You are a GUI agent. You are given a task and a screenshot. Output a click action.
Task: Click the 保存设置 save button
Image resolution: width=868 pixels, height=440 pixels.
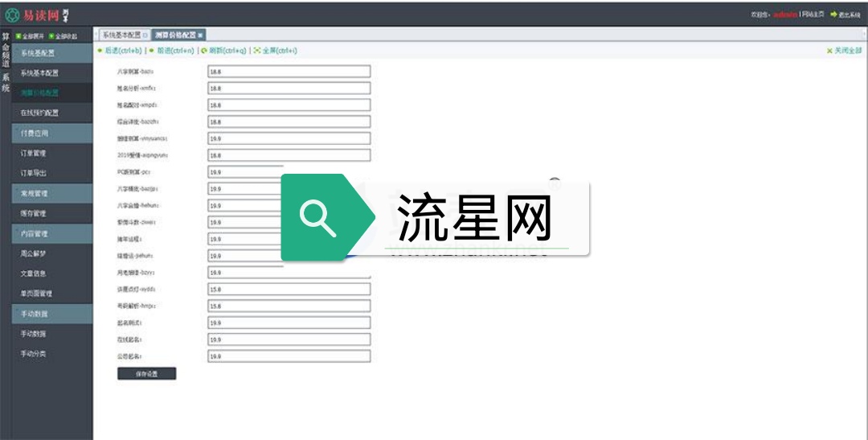[x=147, y=373]
